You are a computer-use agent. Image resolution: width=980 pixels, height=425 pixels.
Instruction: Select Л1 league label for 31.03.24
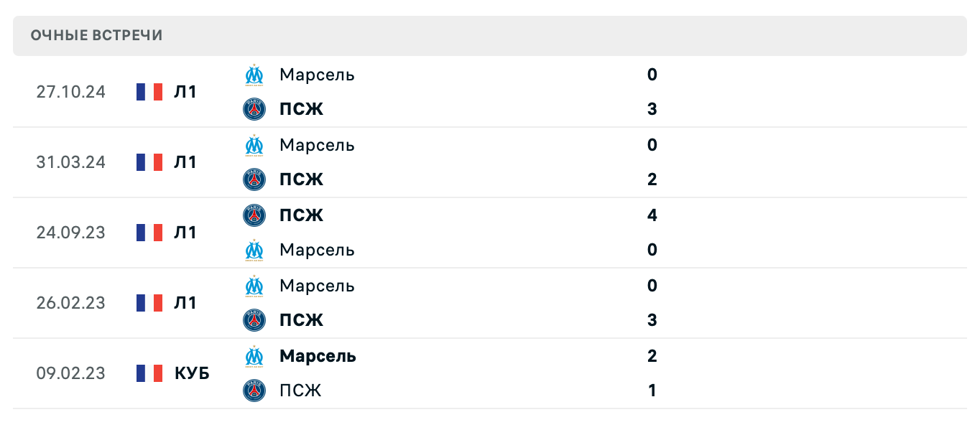point(185,162)
